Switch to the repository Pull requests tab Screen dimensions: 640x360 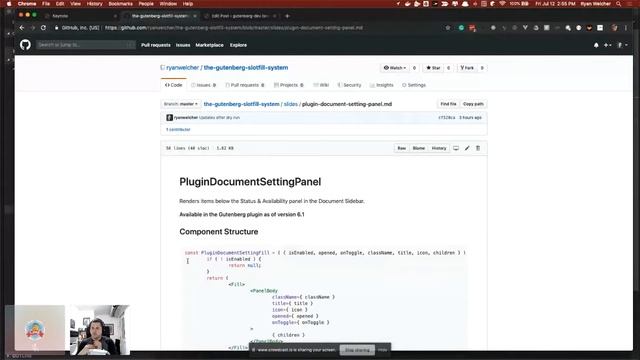coord(245,85)
